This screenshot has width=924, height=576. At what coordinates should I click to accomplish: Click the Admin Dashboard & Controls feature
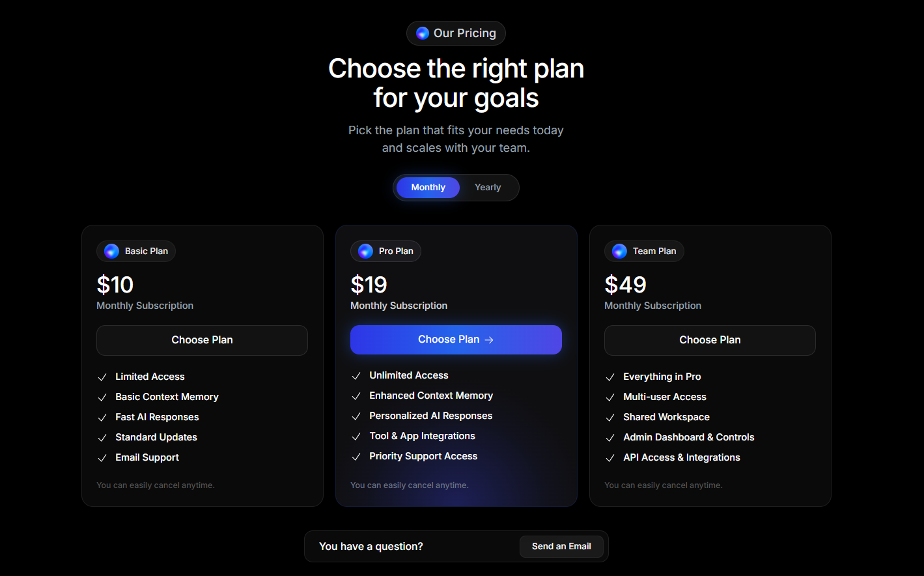tap(688, 437)
